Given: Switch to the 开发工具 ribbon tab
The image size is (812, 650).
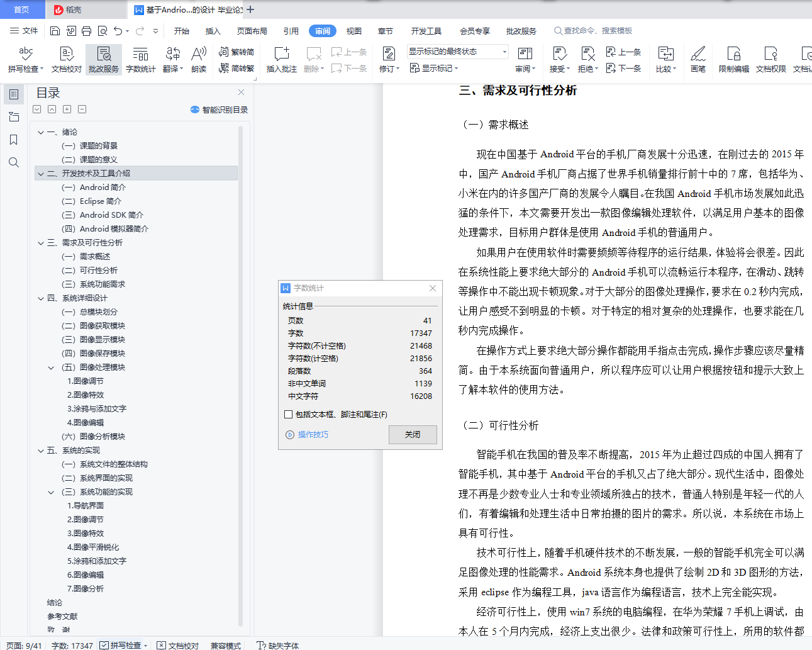Looking at the screenshot, I should click(x=426, y=31).
